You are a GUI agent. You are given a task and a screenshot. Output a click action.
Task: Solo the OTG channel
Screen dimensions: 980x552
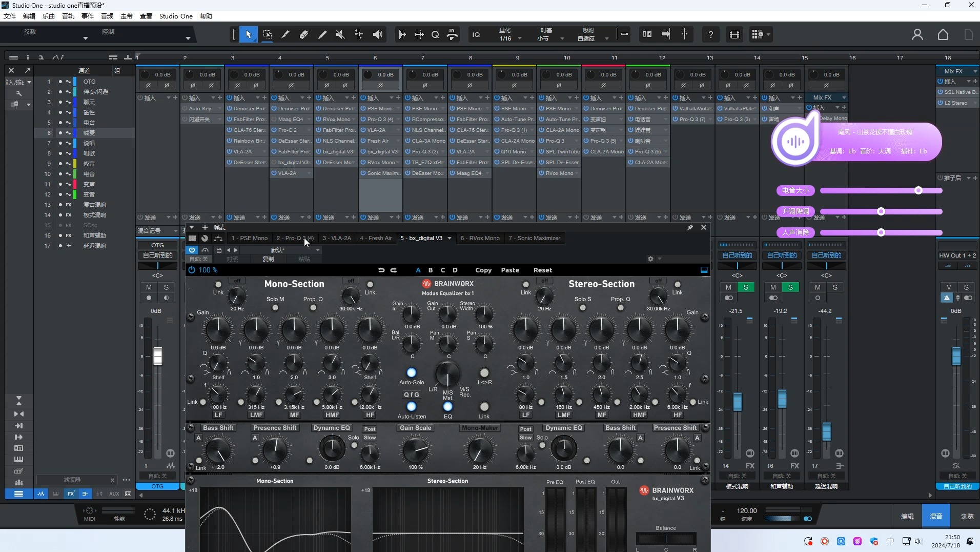click(166, 287)
